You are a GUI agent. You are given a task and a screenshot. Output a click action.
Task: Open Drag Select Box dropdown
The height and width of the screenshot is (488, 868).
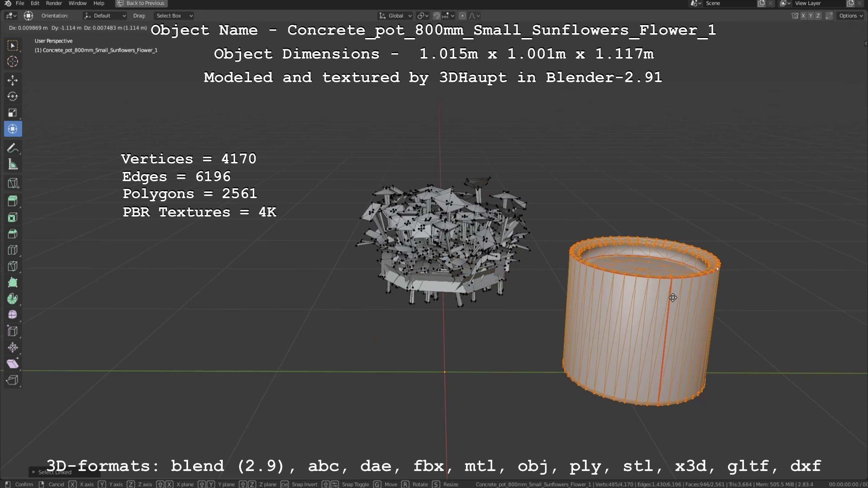pos(174,16)
